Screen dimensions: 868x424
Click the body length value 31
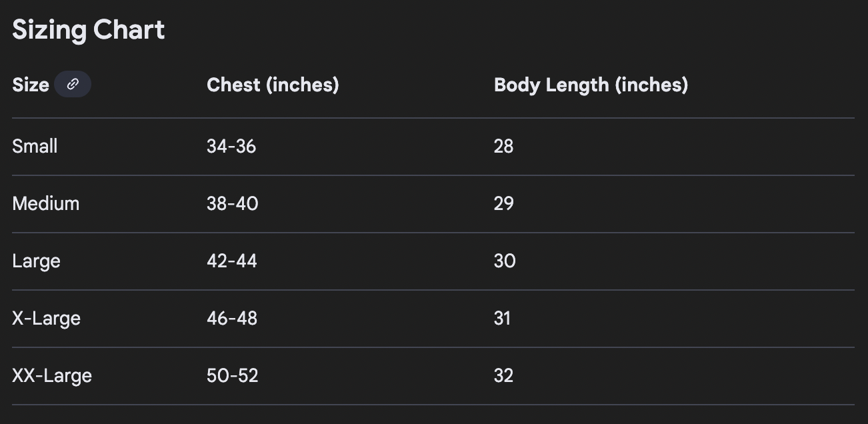coord(502,318)
